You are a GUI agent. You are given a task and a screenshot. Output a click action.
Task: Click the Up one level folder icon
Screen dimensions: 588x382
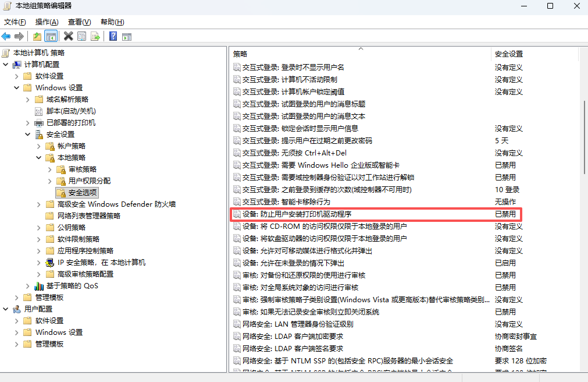click(37, 36)
